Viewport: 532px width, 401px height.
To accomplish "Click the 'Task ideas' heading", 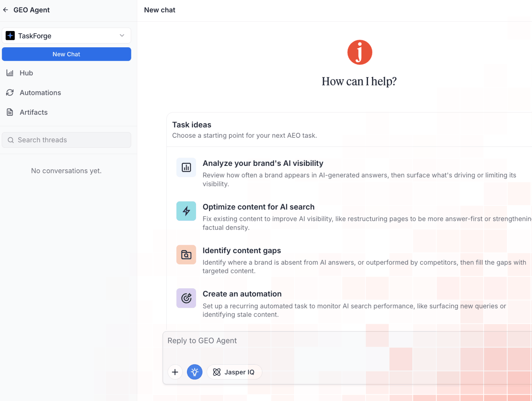I will [x=192, y=125].
